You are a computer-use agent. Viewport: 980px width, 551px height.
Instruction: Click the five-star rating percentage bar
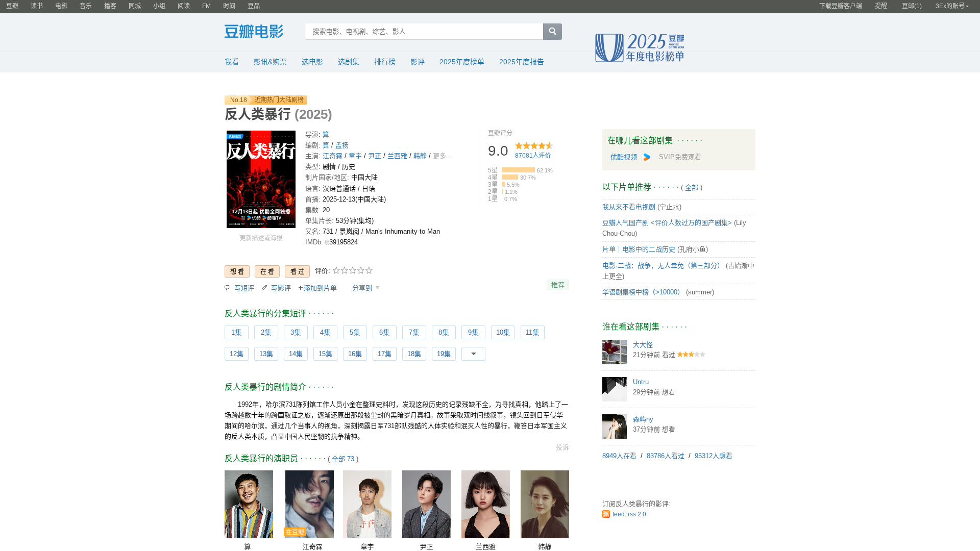(x=519, y=170)
